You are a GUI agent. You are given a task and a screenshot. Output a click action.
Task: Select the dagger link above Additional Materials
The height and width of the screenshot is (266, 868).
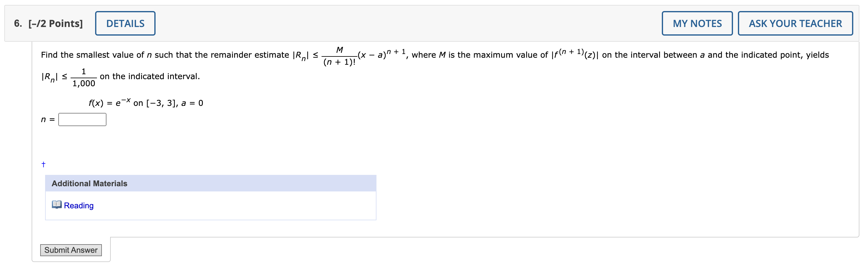(x=43, y=164)
